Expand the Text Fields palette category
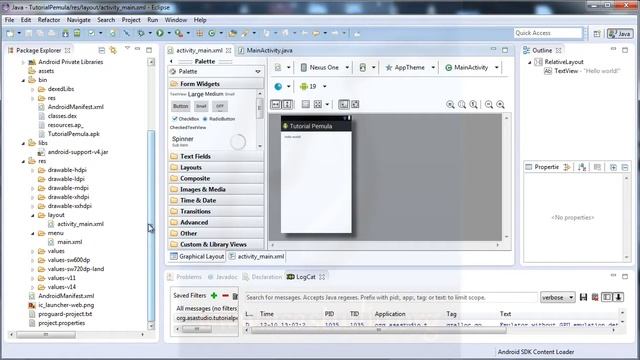The width and height of the screenshot is (640, 360). [x=216, y=156]
